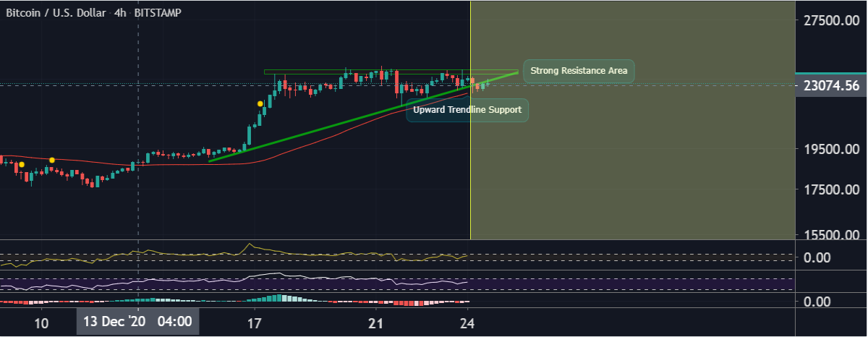Click the current price tag 23074.56

830,85
